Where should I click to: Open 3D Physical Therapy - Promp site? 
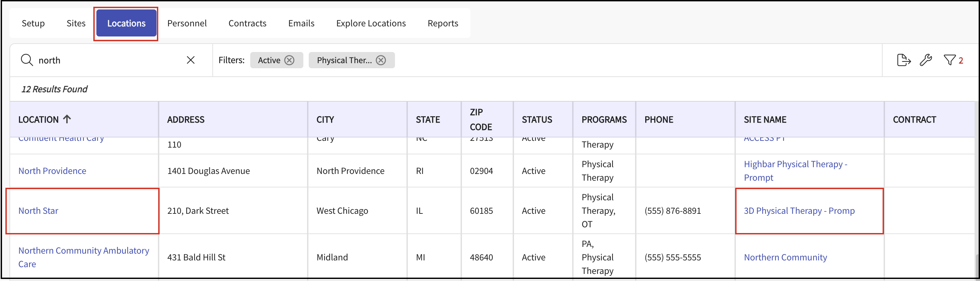click(x=799, y=211)
